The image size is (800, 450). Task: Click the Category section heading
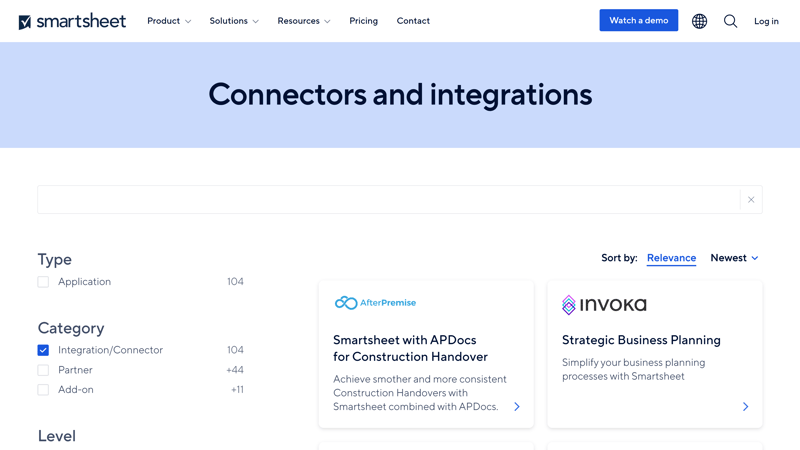click(x=71, y=328)
